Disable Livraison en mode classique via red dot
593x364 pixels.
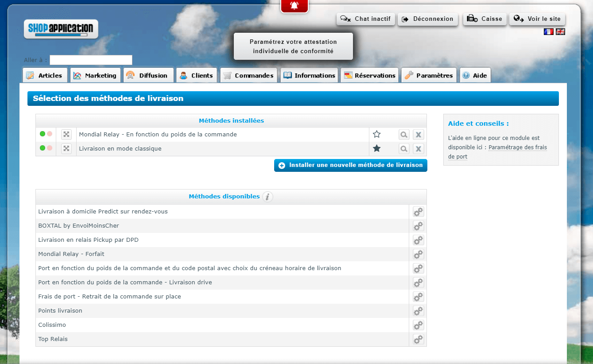click(x=50, y=148)
